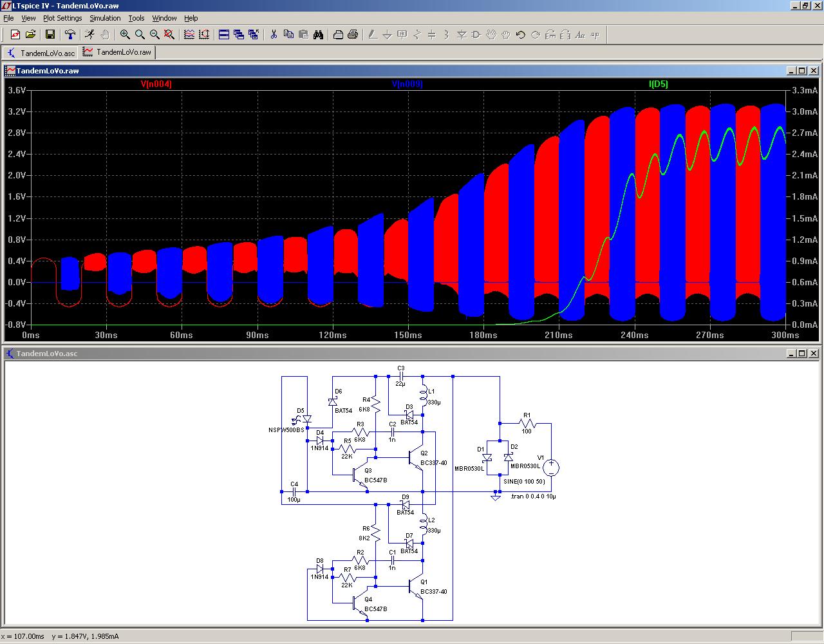This screenshot has height=644, width=824.
Task: Click the cursor coordinates readout in status bar
Action: click(60, 636)
